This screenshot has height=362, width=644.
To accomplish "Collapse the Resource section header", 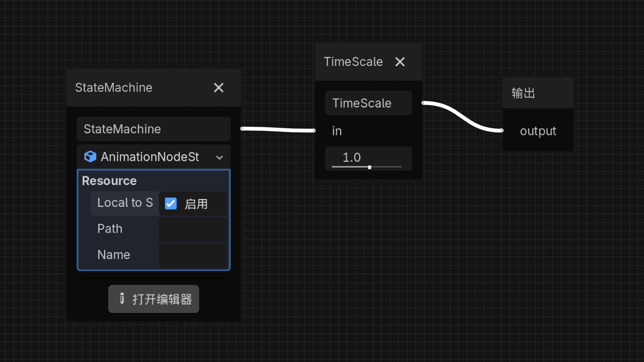I will coord(109,181).
